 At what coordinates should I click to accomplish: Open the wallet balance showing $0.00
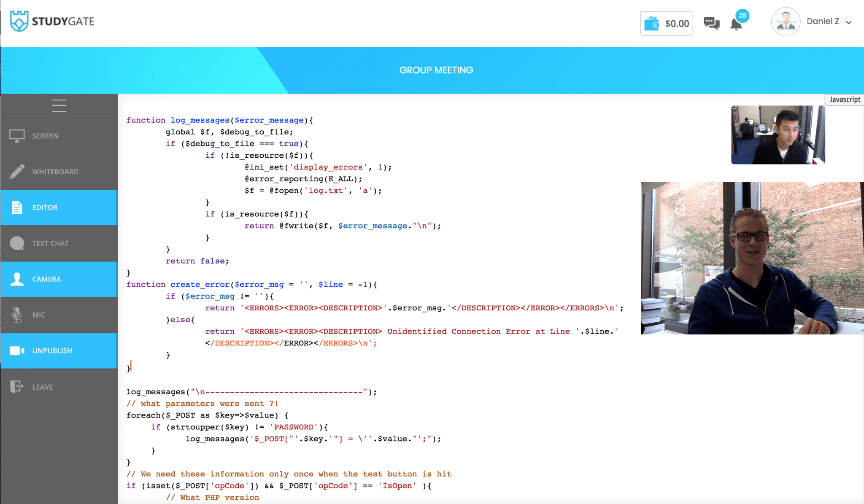[667, 24]
